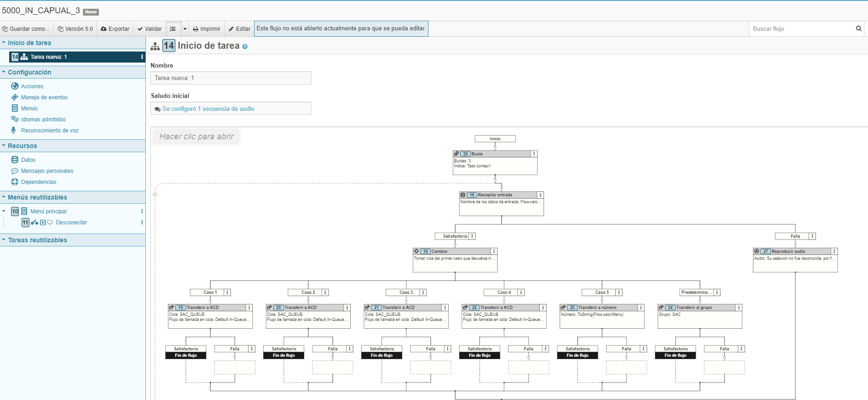The image size is (868, 400).
Task: Open Idiomas admitidos
Action: pos(43,120)
